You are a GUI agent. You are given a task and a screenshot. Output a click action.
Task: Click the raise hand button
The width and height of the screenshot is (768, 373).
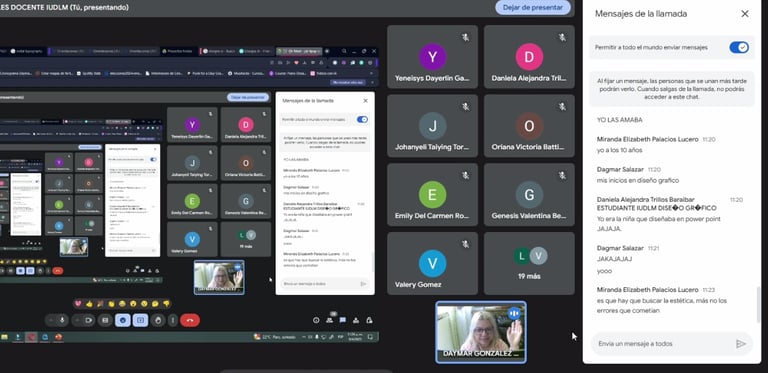pyautogui.click(x=157, y=320)
